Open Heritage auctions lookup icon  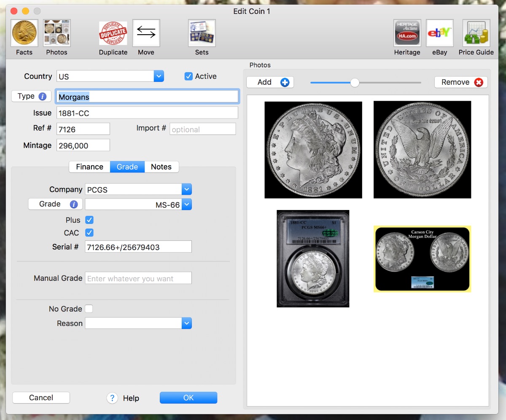pos(407,33)
